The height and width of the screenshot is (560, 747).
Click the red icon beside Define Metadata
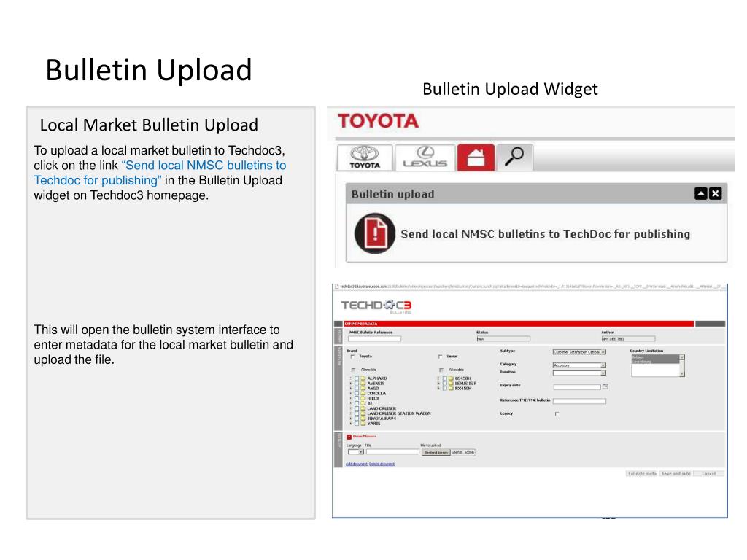click(x=349, y=437)
